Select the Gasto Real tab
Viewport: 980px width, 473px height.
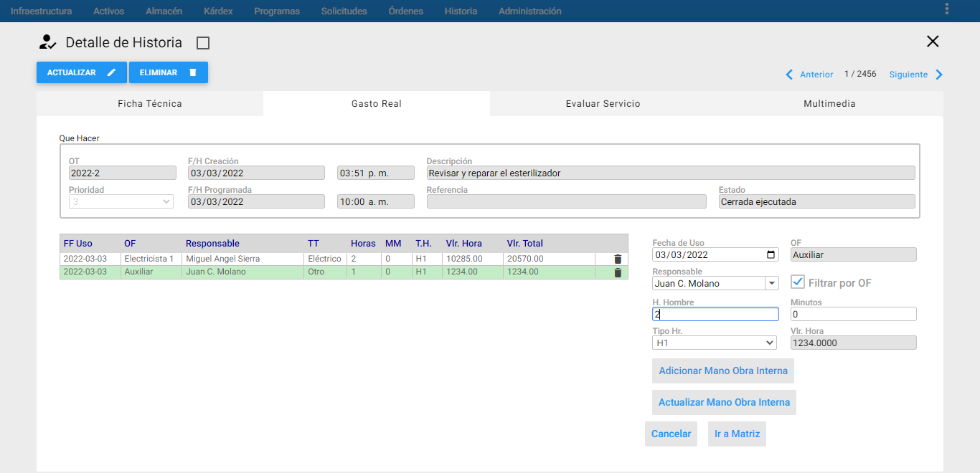point(377,103)
